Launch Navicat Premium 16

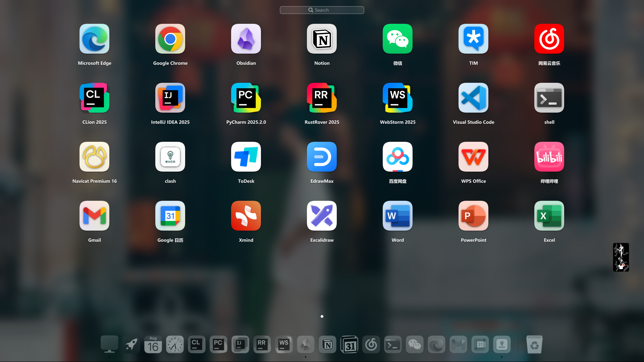tap(94, 157)
